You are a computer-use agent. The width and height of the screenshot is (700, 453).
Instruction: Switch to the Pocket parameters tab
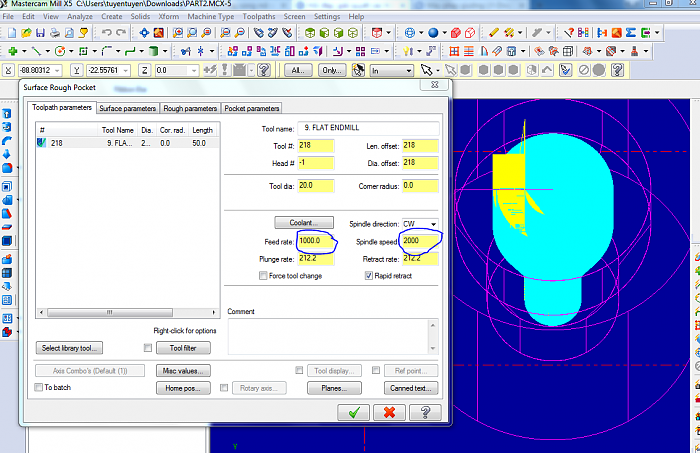tap(252, 108)
